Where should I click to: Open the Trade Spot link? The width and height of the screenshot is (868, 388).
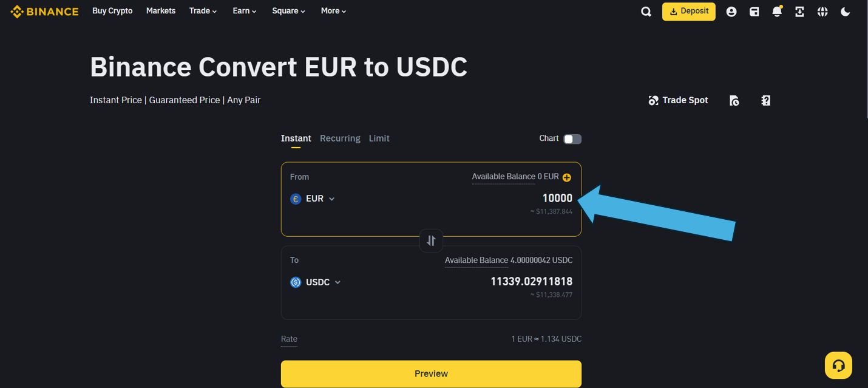(x=678, y=100)
